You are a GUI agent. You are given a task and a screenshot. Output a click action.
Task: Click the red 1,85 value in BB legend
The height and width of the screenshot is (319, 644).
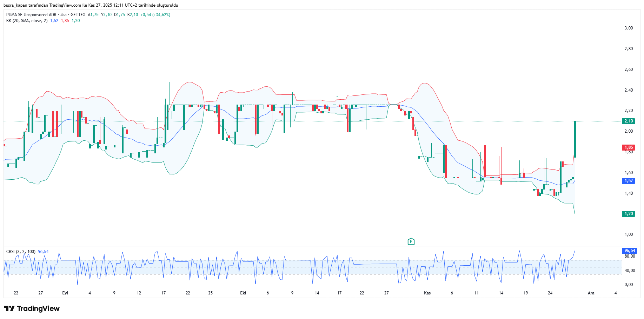pyautogui.click(x=65, y=21)
